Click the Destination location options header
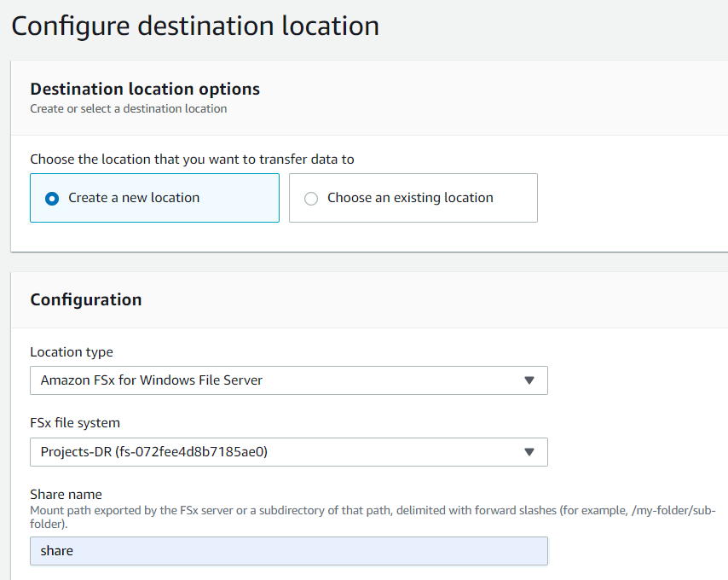 145,89
